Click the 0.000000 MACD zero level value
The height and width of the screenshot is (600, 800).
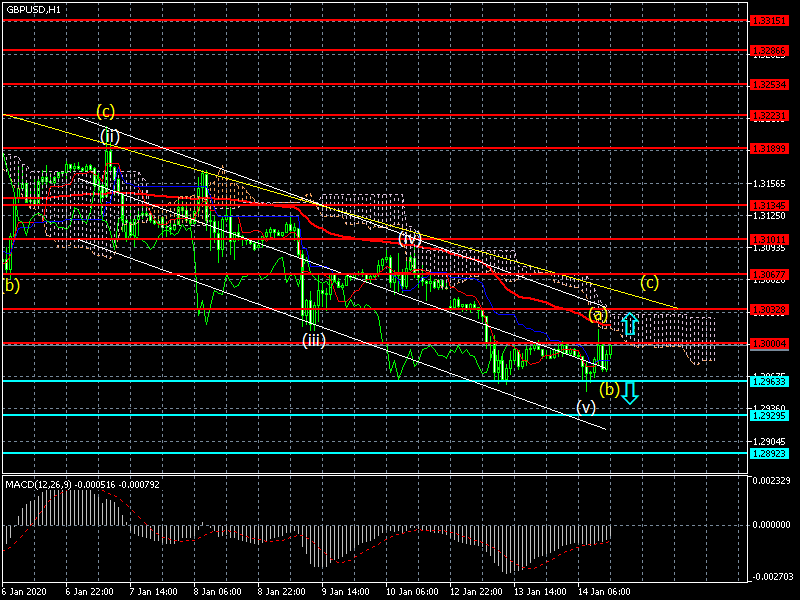(x=771, y=525)
